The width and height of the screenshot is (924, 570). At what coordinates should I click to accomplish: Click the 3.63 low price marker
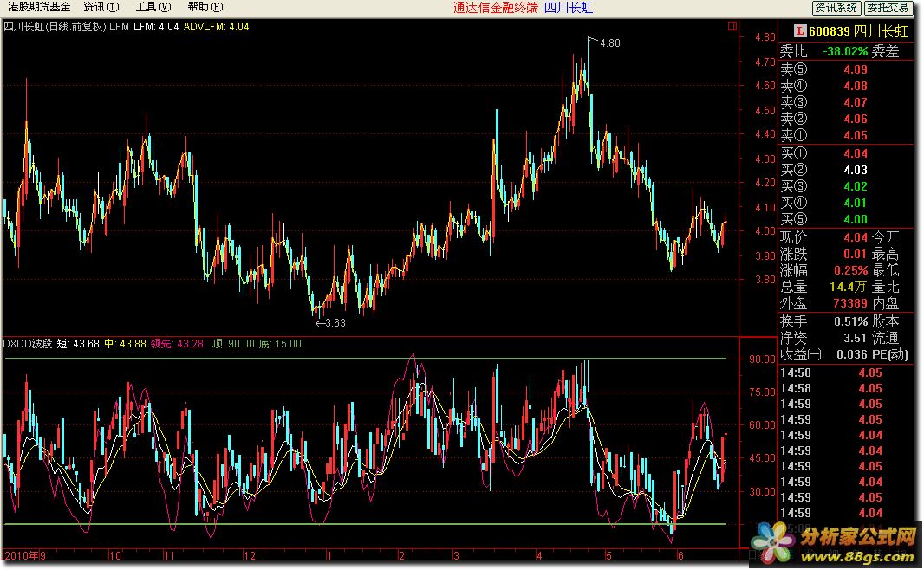(x=335, y=323)
